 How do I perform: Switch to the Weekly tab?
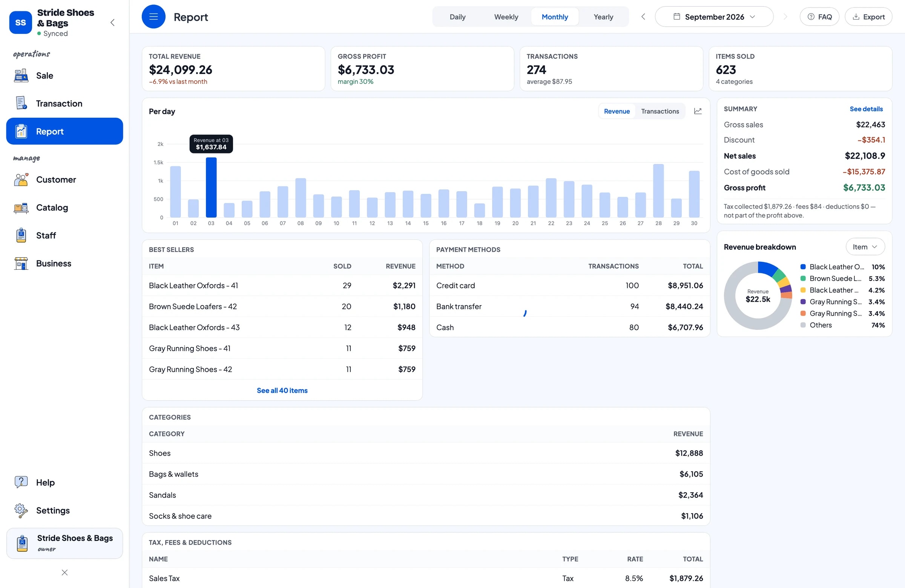(x=506, y=17)
